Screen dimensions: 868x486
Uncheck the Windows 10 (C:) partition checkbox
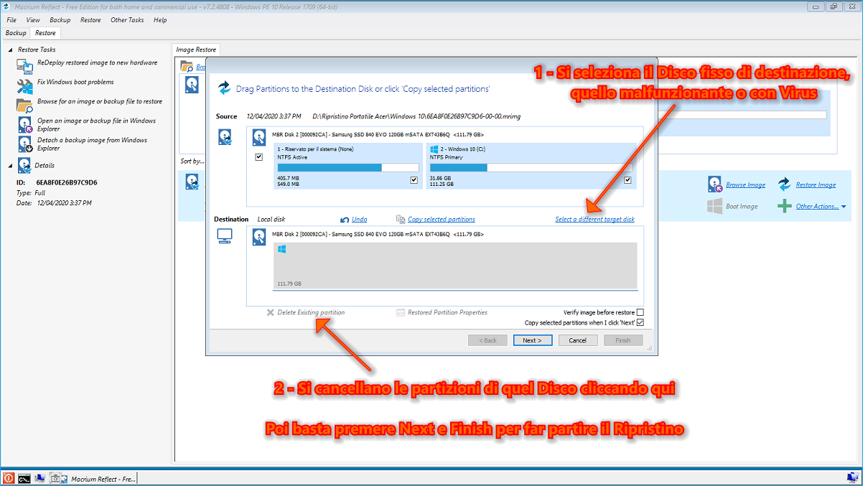[628, 180]
